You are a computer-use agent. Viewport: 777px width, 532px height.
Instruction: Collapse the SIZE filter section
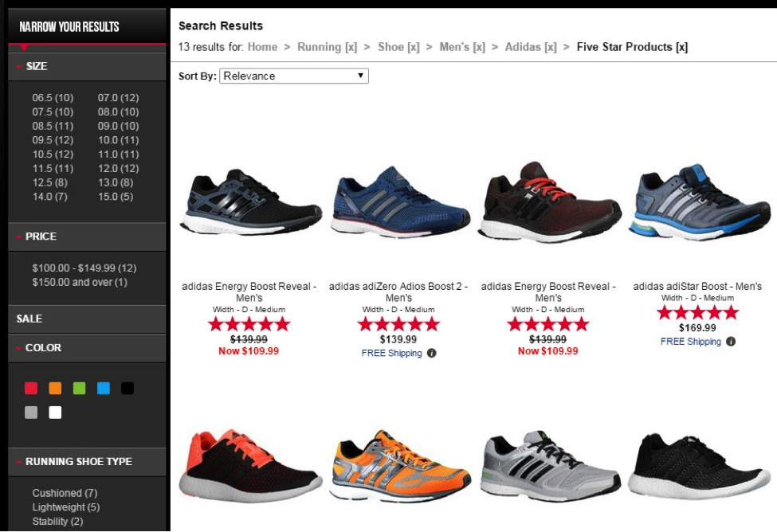[87, 66]
